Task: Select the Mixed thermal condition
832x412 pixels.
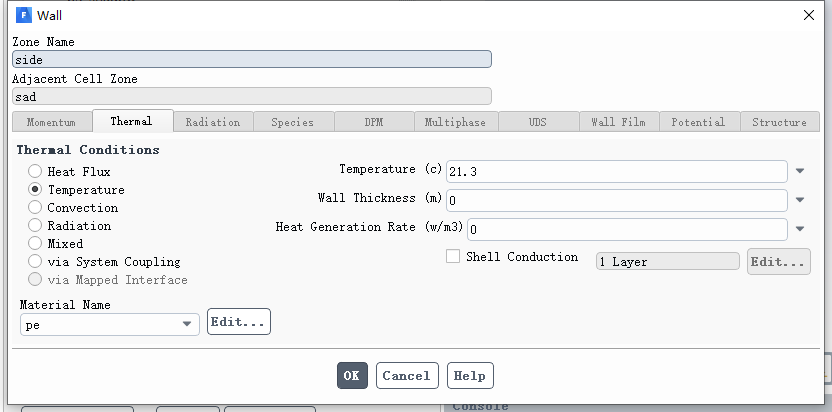Action: (35, 243)
